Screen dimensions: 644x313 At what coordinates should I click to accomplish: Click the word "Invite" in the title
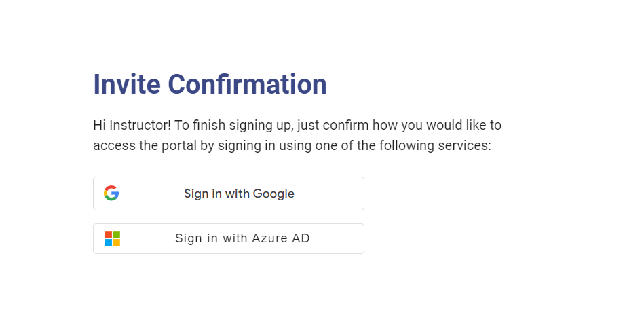pyautogui.click(x=127, y=85)
